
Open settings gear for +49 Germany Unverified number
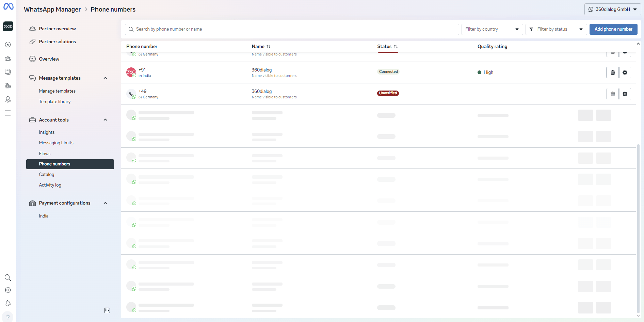coord(625,94)
